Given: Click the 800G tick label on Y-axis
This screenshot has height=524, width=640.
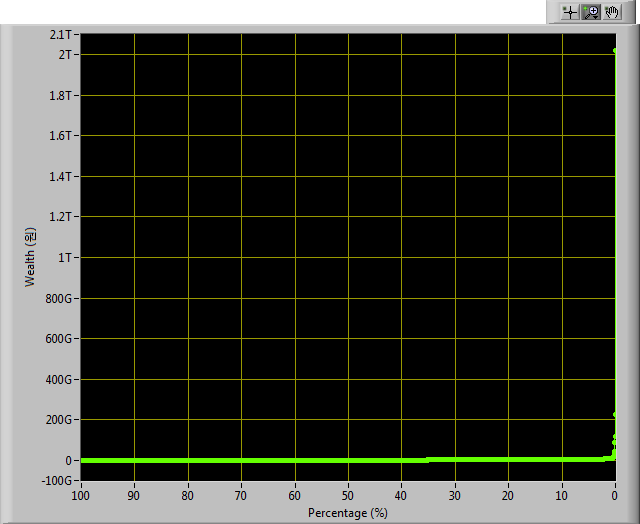Looking at the screenshot, I should [58, 299].
